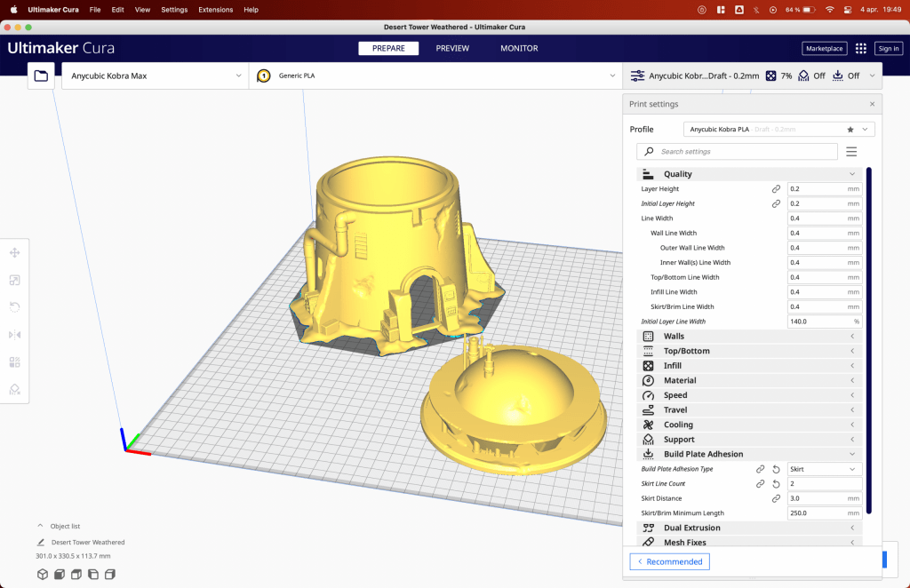The width and height of the screenshot is (910, 588).
Task: Expand the Dual Extrusion category
Action: click(x=748, y=528)
